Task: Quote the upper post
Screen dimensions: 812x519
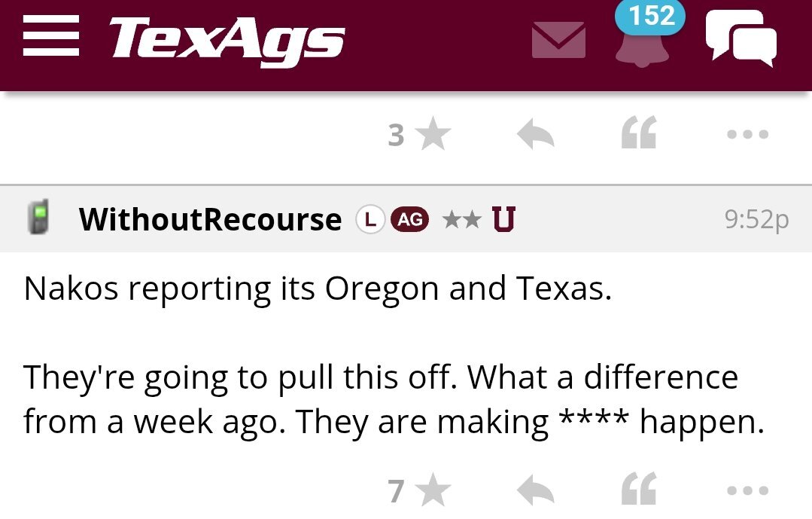Action: tap(639, 135)
